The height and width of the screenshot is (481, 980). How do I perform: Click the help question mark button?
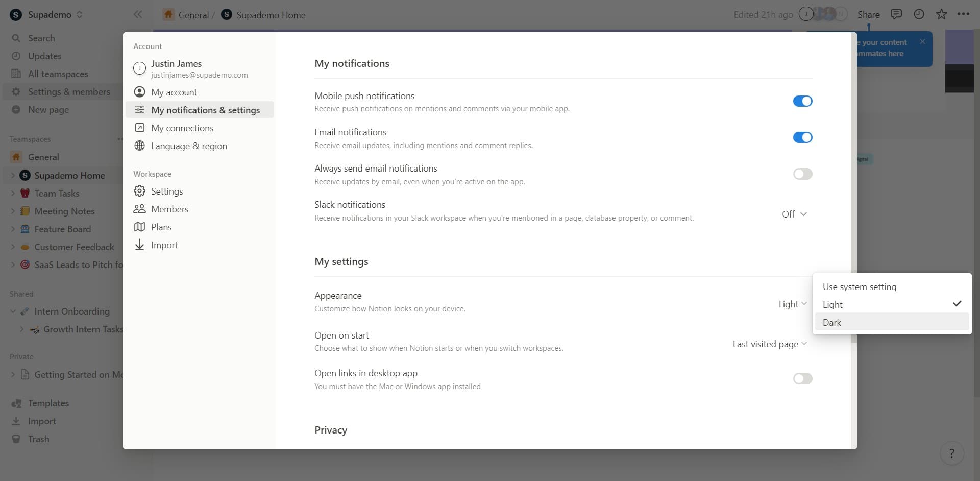click(951, 453)
